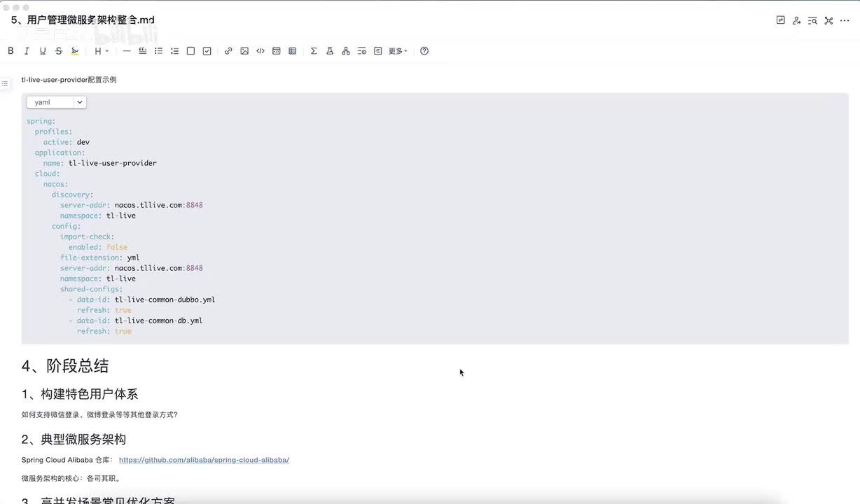
Task: Click the 'spring:' first code line
Action: 41,121
